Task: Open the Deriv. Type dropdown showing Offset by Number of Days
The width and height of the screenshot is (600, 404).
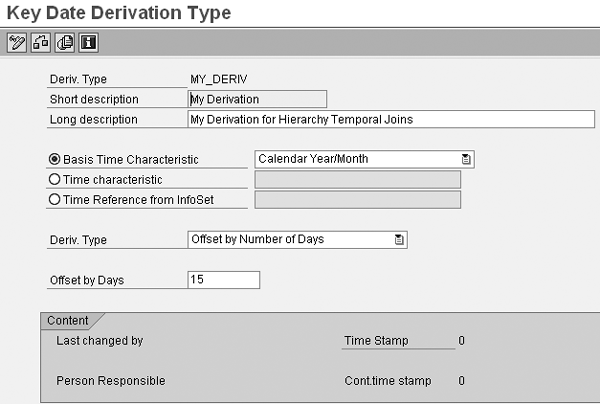Action: (x=297, y=240)
